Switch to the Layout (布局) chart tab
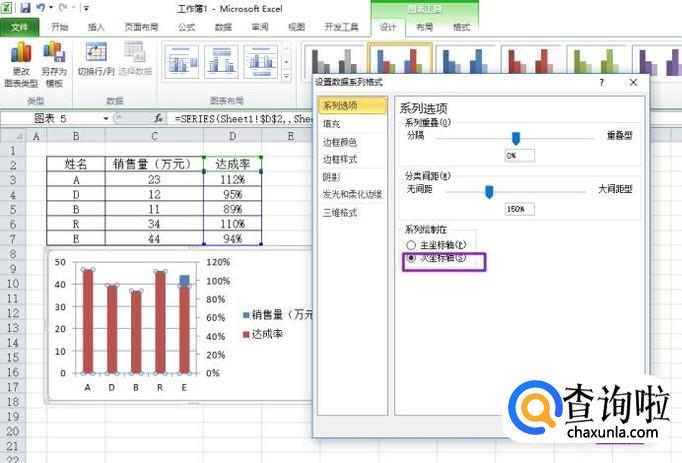 [425, 27]
